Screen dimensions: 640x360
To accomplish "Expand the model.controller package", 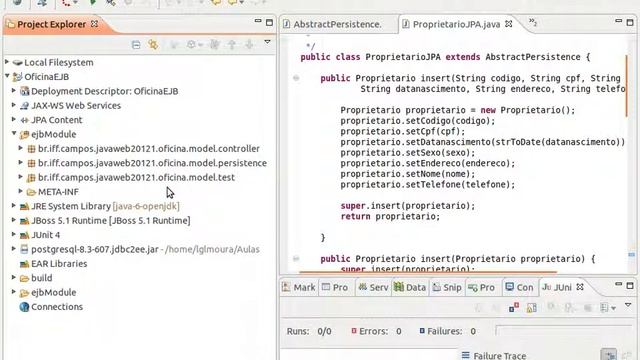I will point(21,148).
